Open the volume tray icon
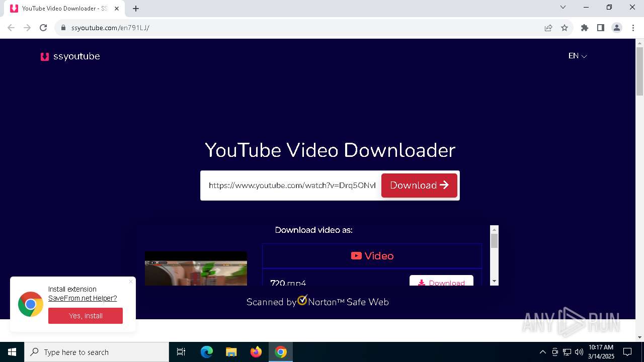Screen dimensions: 644x362 [x=579, y=352]
